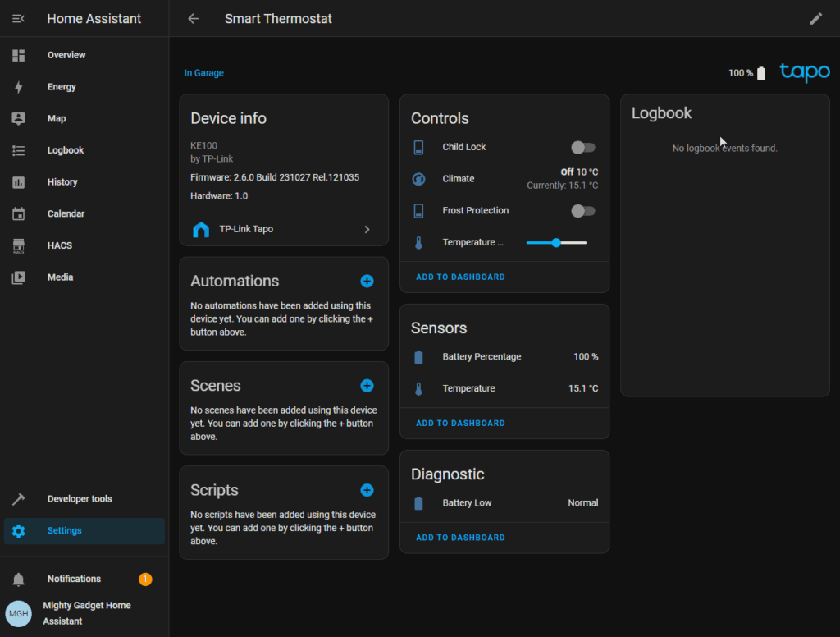Open Notifications bell in sidebar
The image size is (840, 637).
pos(19,580)
